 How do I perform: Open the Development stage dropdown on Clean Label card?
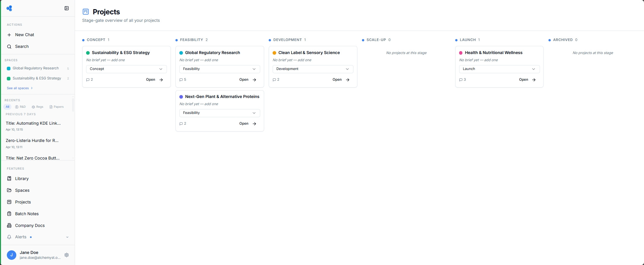tap(313, 69)
